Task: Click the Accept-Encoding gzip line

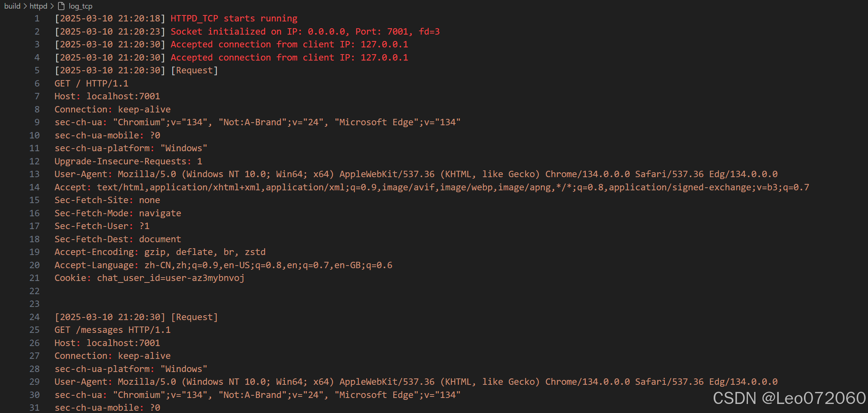Action: pos(160,252)
